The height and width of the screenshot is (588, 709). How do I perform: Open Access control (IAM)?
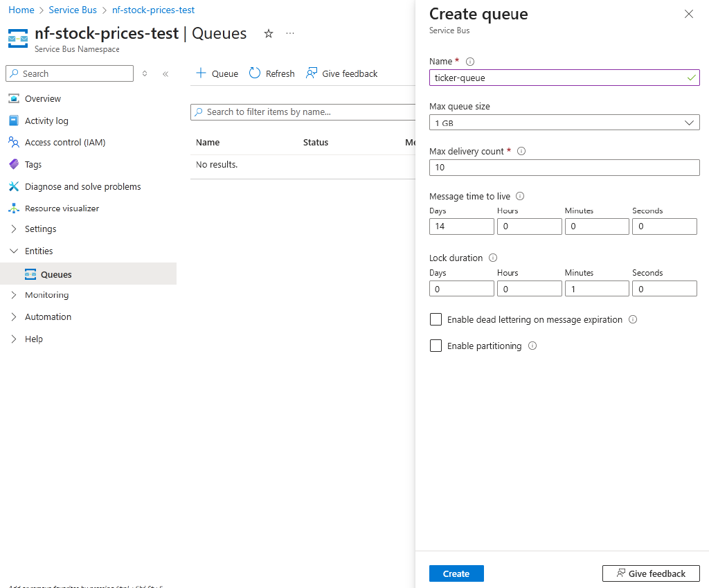point(63,142)
